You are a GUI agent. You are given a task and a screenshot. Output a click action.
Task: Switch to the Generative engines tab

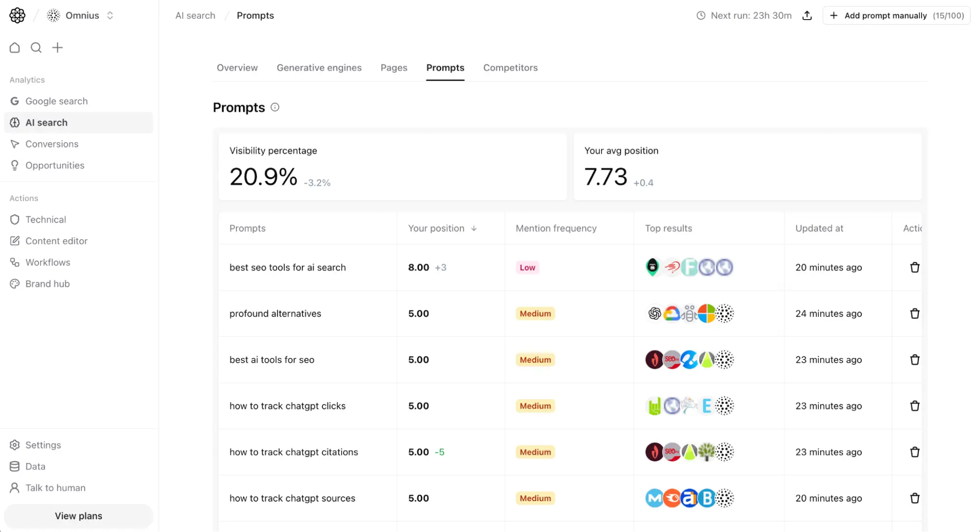(319, 68)
